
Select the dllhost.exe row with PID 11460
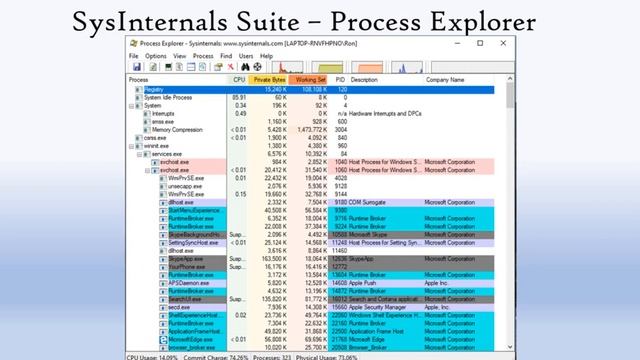(x=311, y=251)
